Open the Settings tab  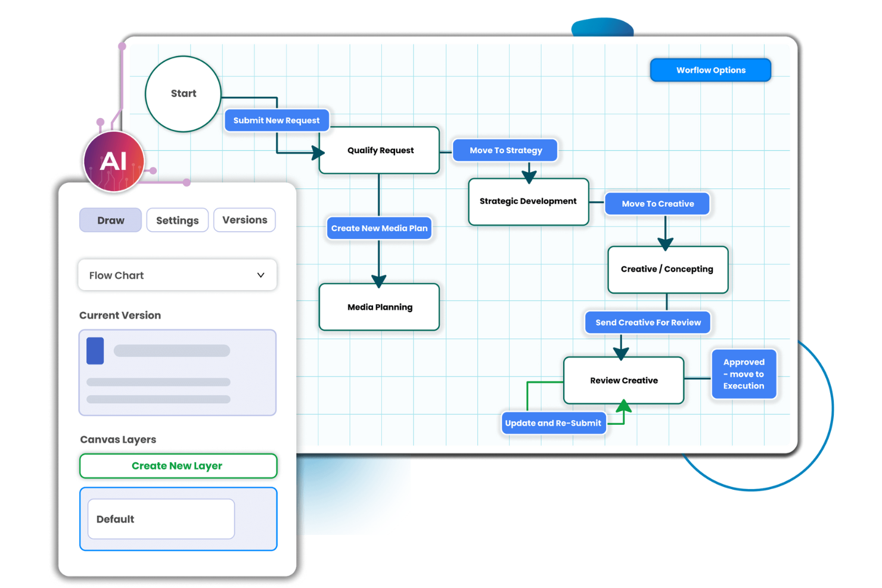click(x=177, y=220)
